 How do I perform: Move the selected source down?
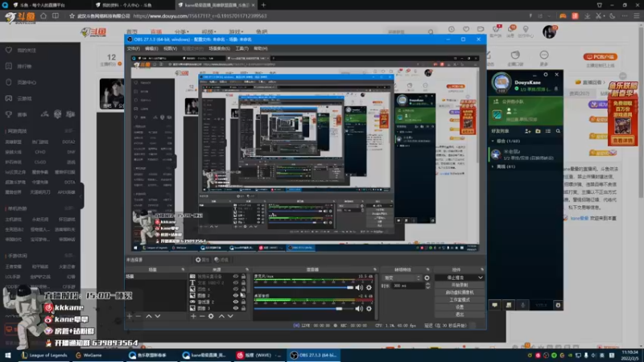(230, 316)
